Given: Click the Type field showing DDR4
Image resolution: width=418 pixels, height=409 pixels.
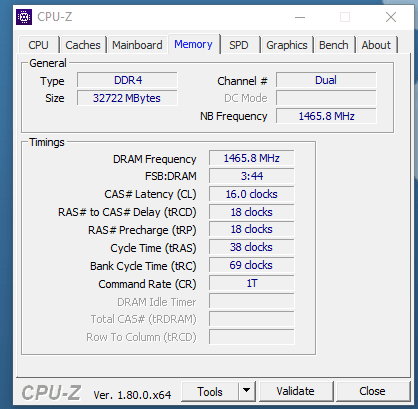Looking at the screenshot, I should [x=127, y=80].
